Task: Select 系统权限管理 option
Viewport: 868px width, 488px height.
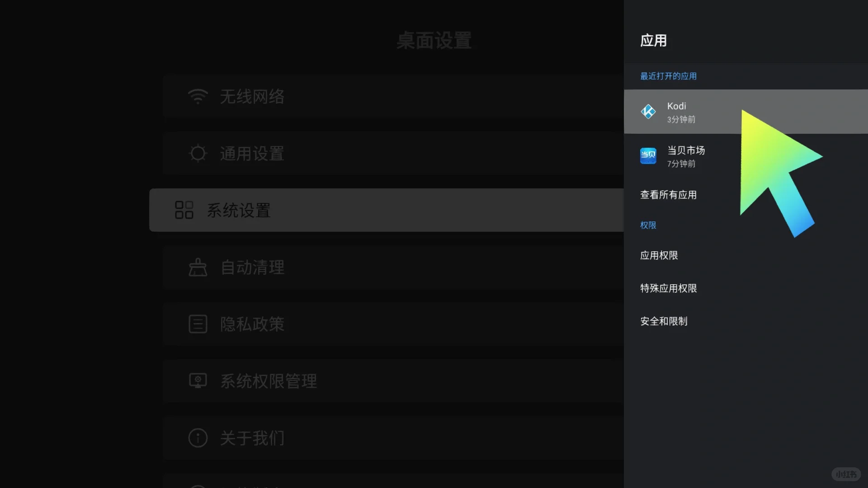Action: pyautogui.click(x=269, y=380)
